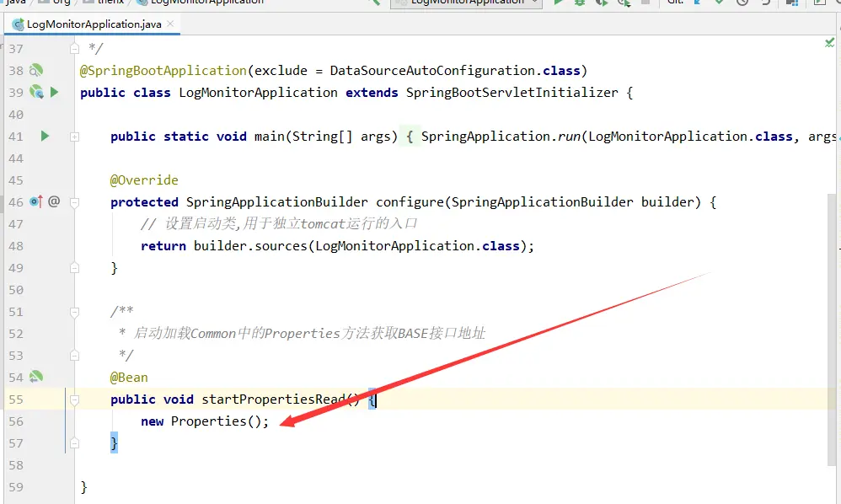Click the overriding method gutter icon on line 46
The image size is (841, 504).
point(36,201)
